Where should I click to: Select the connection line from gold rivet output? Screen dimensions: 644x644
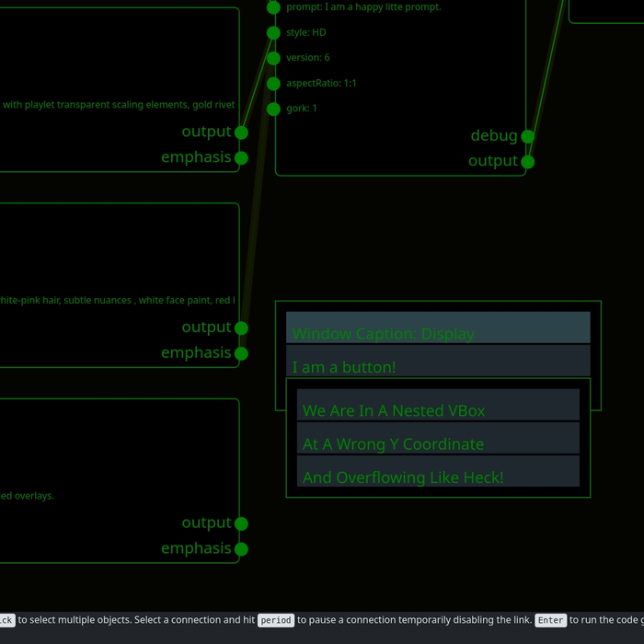[258, 83]
